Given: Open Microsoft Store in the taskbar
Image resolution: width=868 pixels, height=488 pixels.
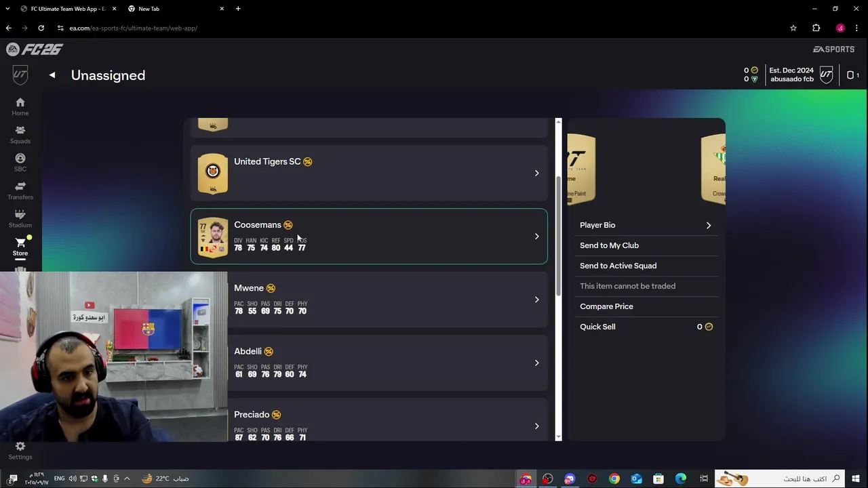Looking at the screenshot, I should 658,479.
